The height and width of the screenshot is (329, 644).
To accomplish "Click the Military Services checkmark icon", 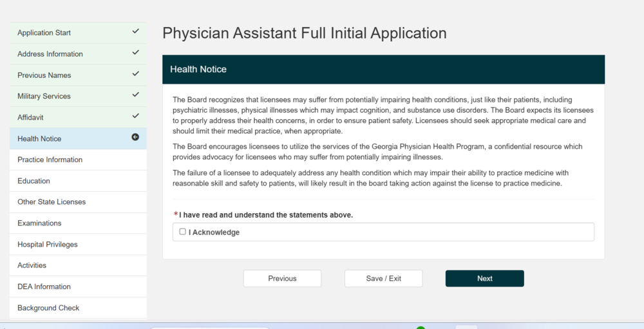I will (135, 95).
